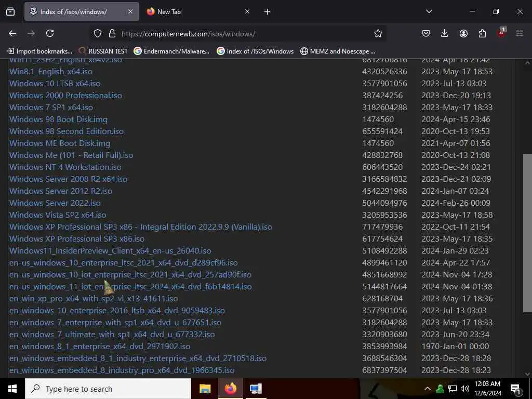Download en_windows_7_enterprise_with_sp1 iso
The width and height of the screenshot is (532, 399).
tap(115, 322)
